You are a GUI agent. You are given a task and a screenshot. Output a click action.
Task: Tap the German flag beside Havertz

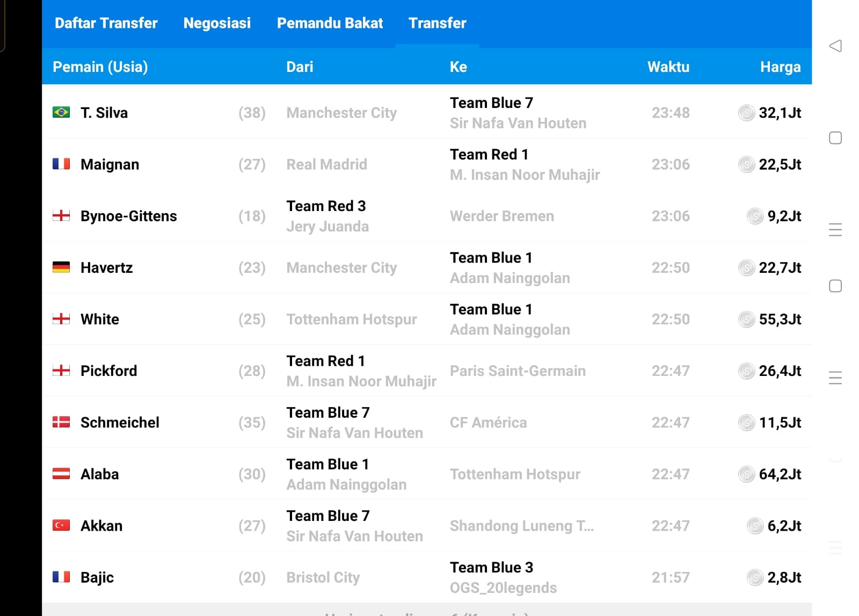(x=61, y=267)
